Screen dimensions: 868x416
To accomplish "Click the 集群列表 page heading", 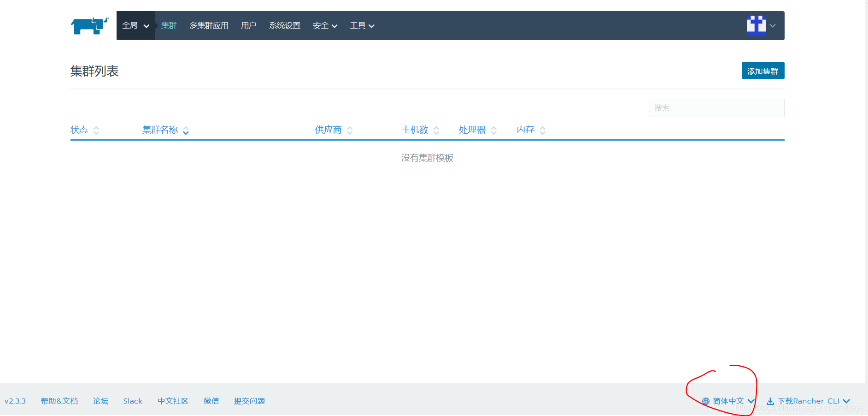I will [x=94, y=71].
